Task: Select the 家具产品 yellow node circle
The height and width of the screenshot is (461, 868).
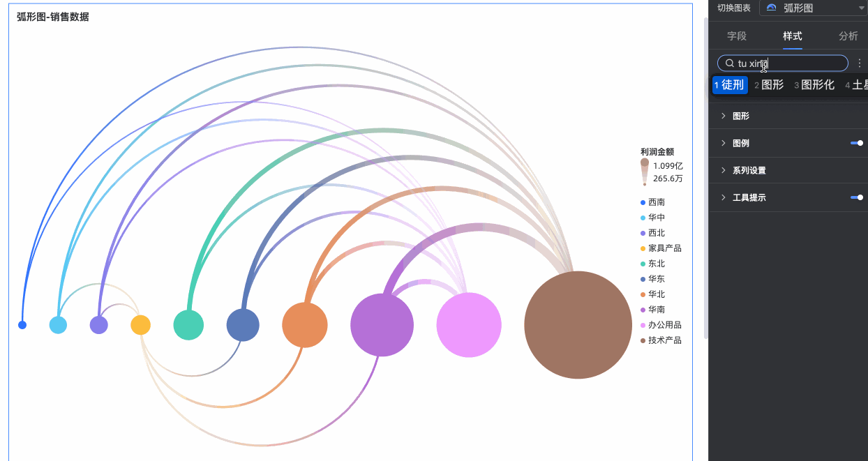Action: [140, 325]
